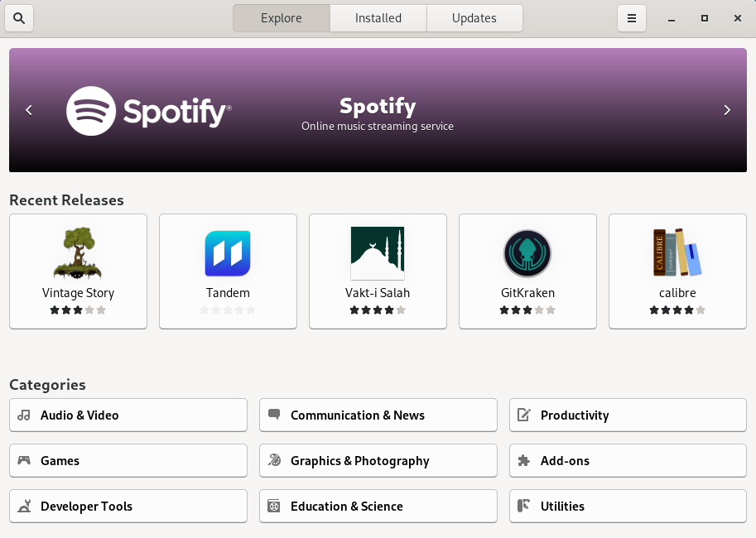756x538 pixels.
Task: Browse the Graphics & Photography category
Action: [x=378, y=461]
